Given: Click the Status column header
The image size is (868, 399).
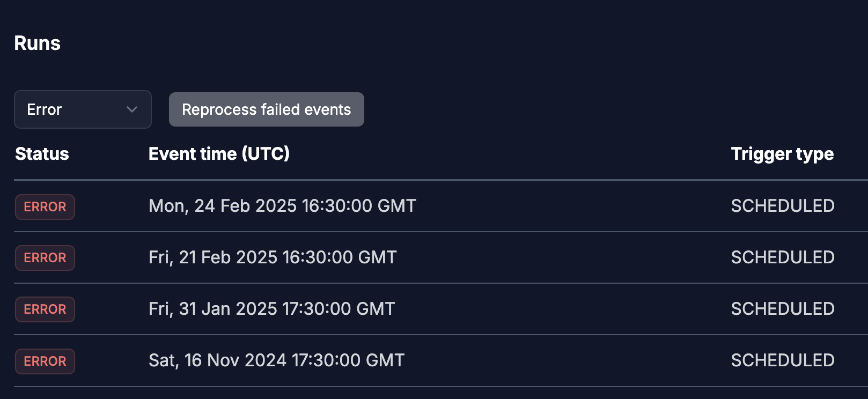Looking at the screenshot, I should pos(42,154).
